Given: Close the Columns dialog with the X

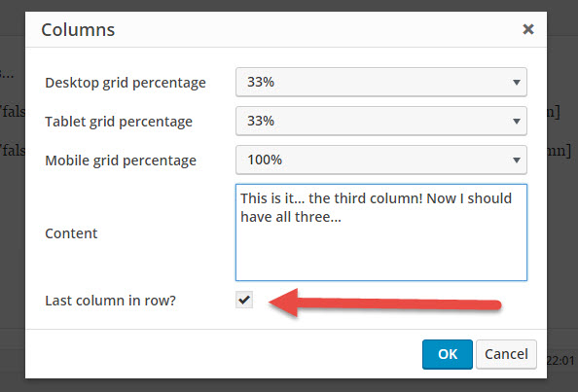Looking at the screenshot, I should (527, 29).
